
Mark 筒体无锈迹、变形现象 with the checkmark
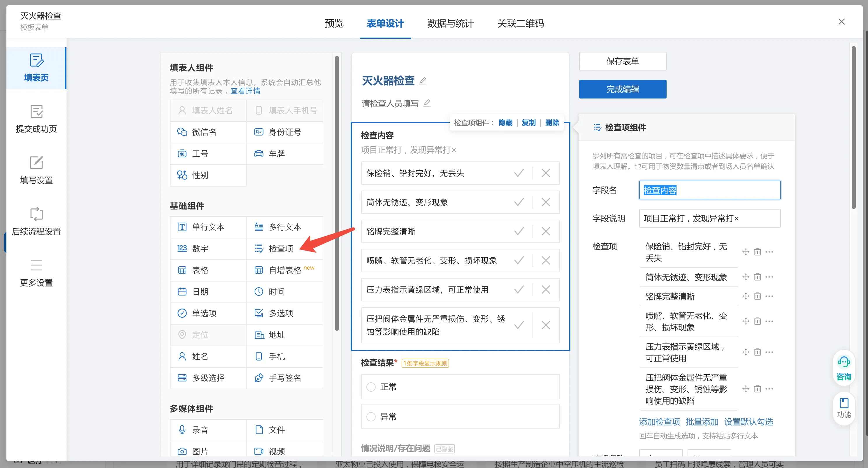[x=519, y=202]
